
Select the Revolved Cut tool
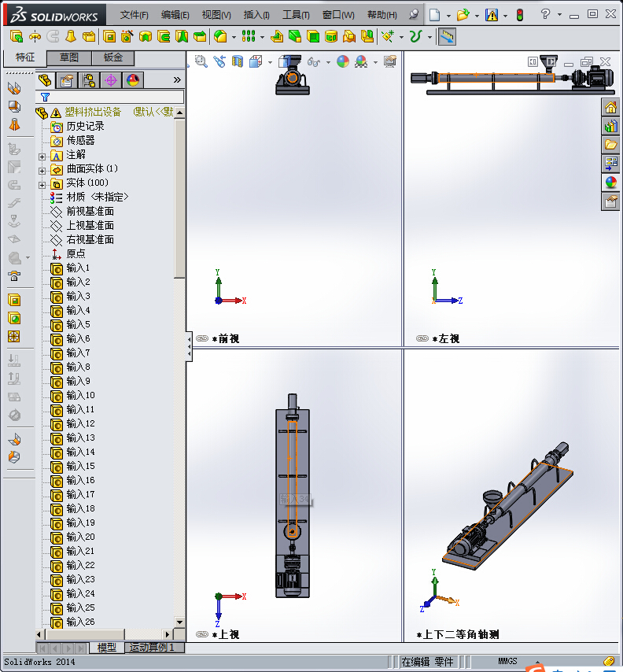point(146,36)
